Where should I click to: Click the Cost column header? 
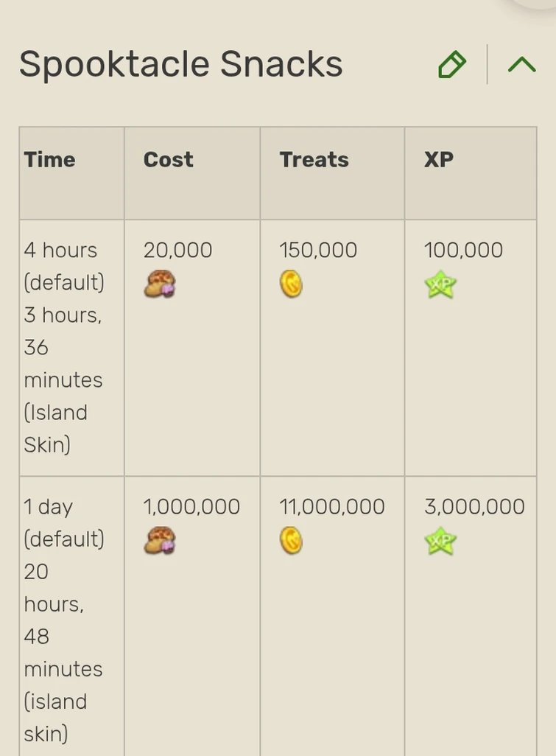click(x=168, y=160)
